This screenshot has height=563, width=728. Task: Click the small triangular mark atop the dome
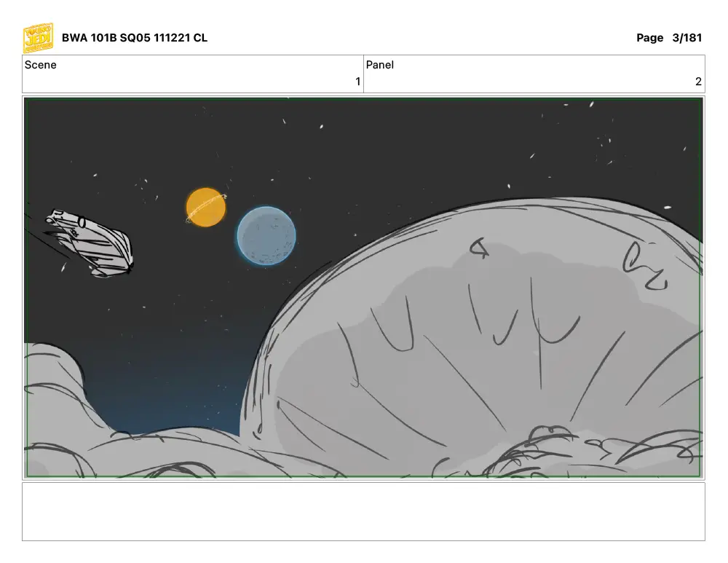coord(479,248)
